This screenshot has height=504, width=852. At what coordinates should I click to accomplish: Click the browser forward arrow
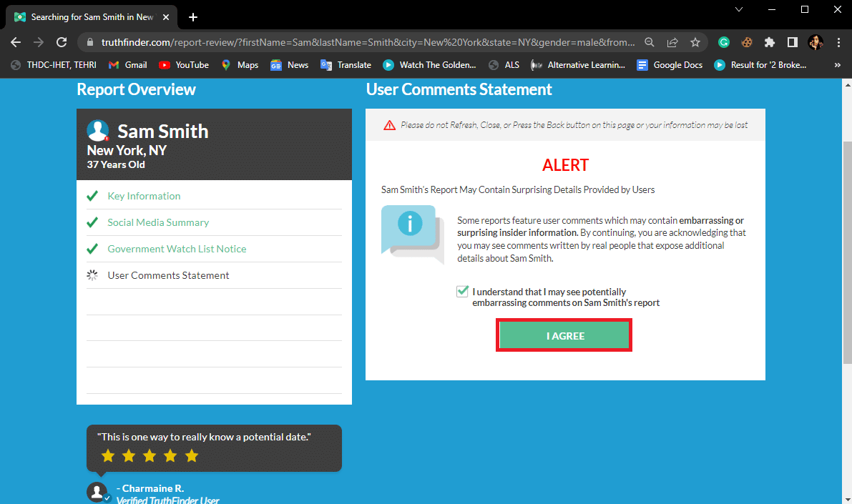pos(39,42)
